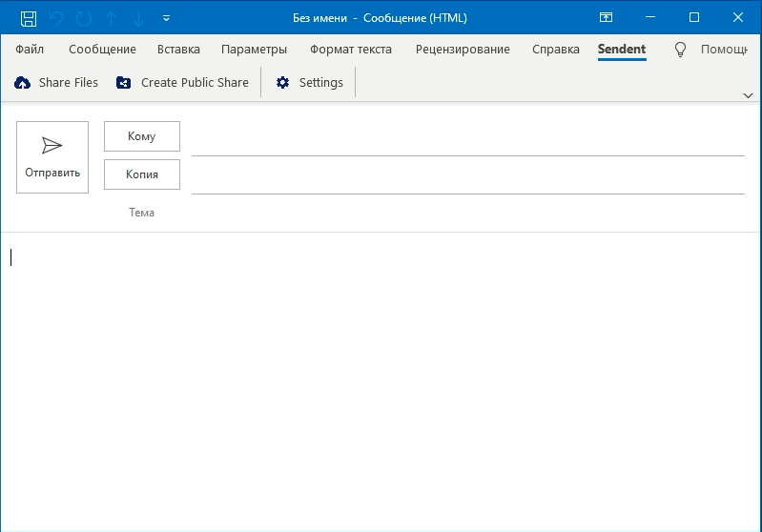Collapse the ribbon with the chevron
762x532 pixels.
coord(748,95)
